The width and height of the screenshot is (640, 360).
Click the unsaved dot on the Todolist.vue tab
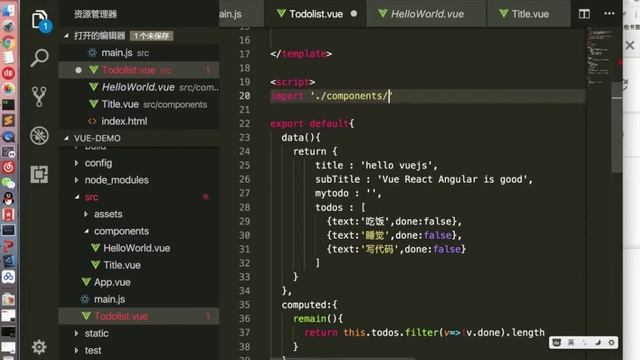tap(354, 13)
